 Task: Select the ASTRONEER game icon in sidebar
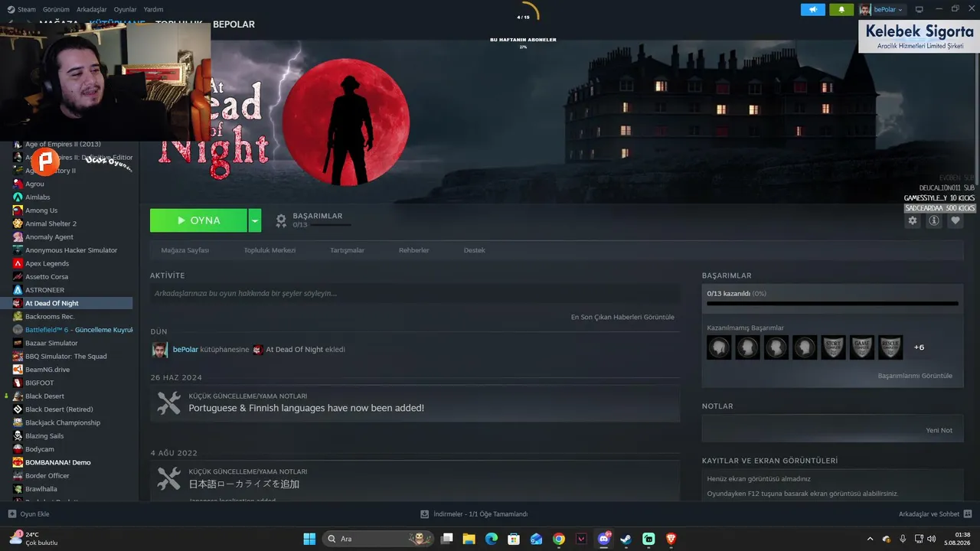coord(18,290)
